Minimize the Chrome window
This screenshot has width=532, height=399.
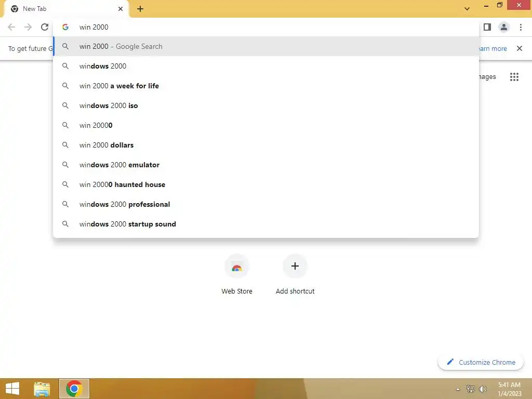pos(486,5)
